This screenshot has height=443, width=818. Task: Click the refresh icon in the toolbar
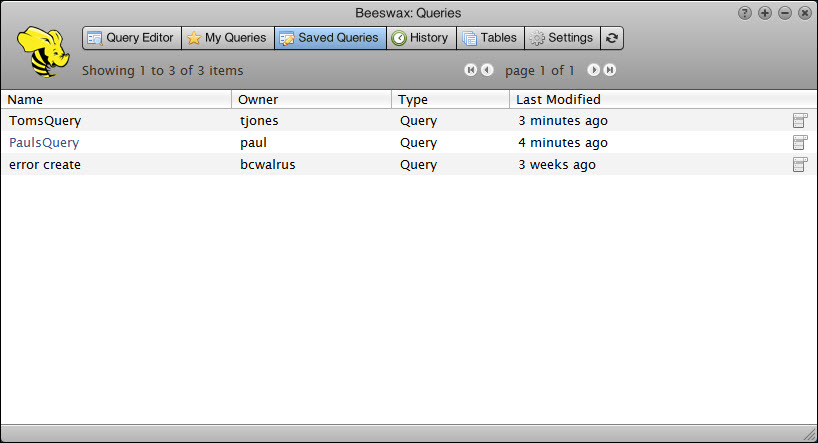(612, 38)
